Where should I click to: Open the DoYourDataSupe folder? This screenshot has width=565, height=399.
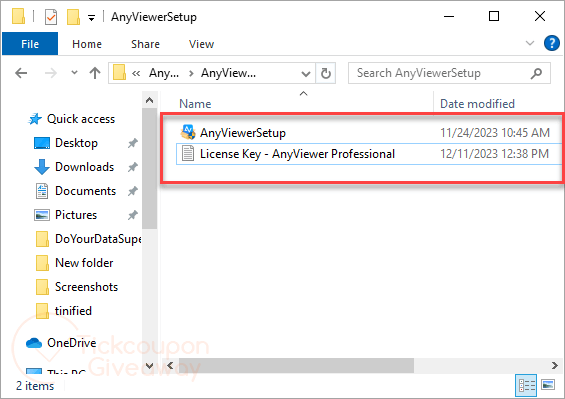click(98, 239)
